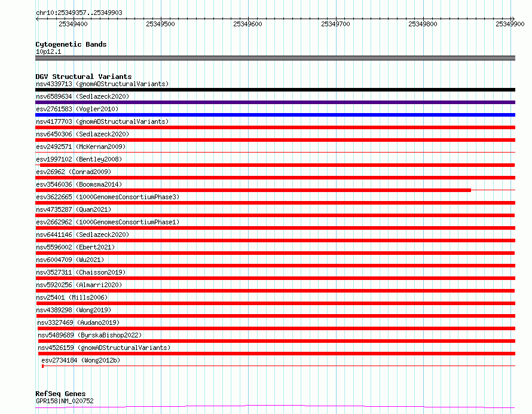
Task: Select variant esv2734184 (Wong2012b) label
Action: point(81,360)
